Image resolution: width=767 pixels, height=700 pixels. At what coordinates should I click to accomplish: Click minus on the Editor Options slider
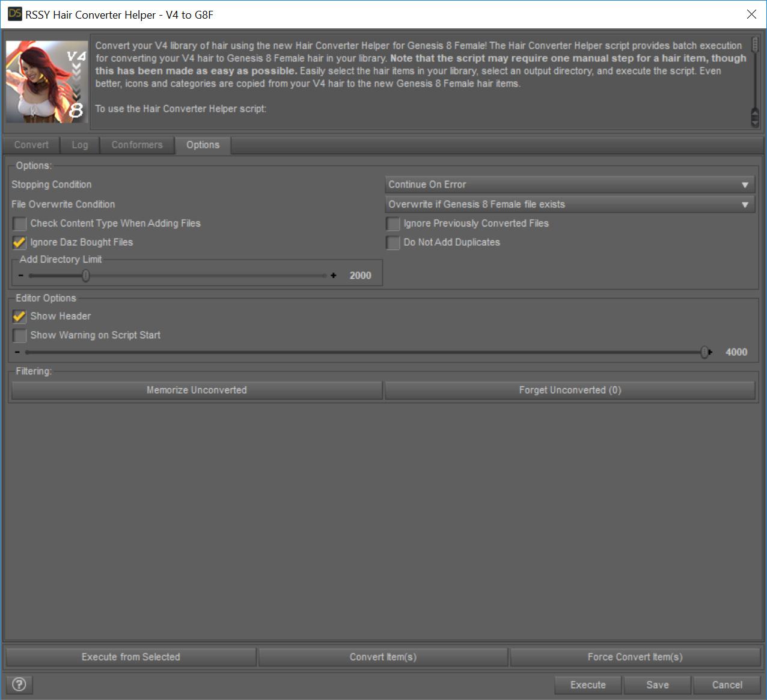click(17, 353)
